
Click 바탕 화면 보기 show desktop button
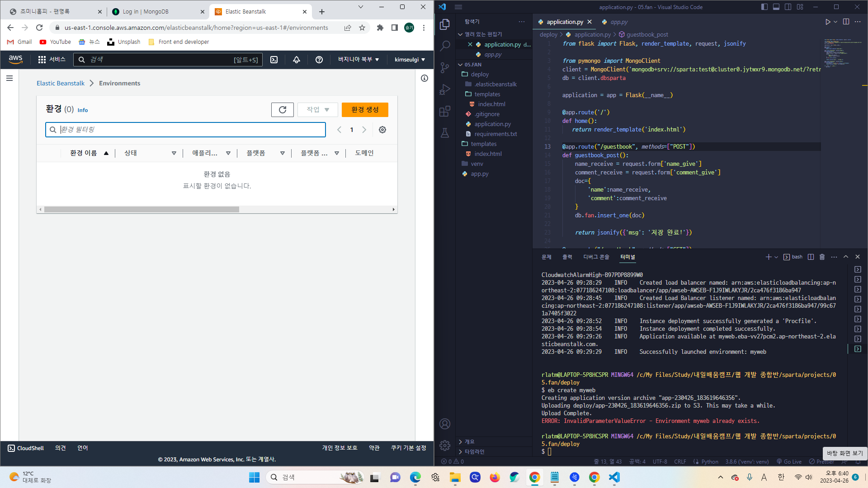[845, 453]
